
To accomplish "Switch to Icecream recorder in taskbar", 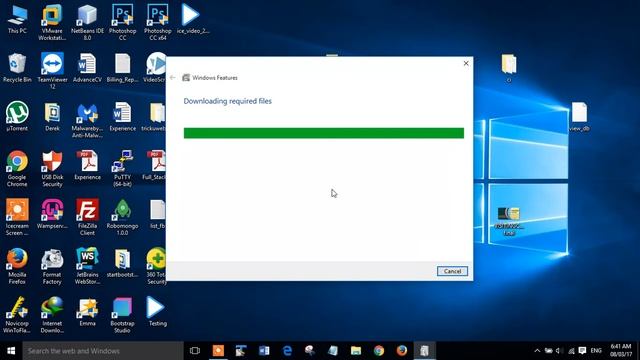I will pos(218,351).
